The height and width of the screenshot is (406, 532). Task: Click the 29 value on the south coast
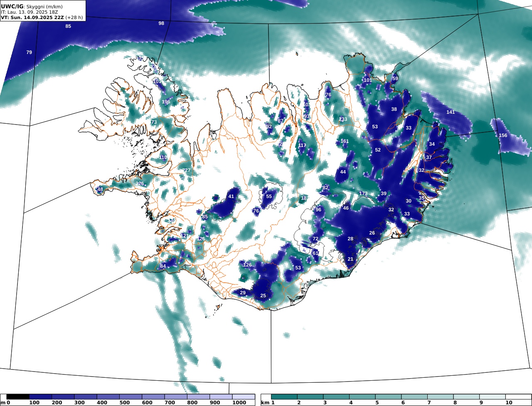pyautogui.click(x=243, y=293)
